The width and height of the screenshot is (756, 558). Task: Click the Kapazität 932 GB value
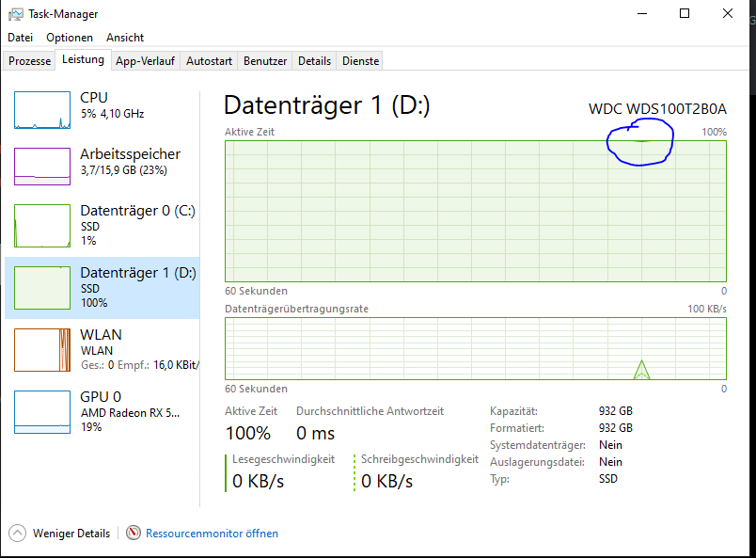point(616,411)
